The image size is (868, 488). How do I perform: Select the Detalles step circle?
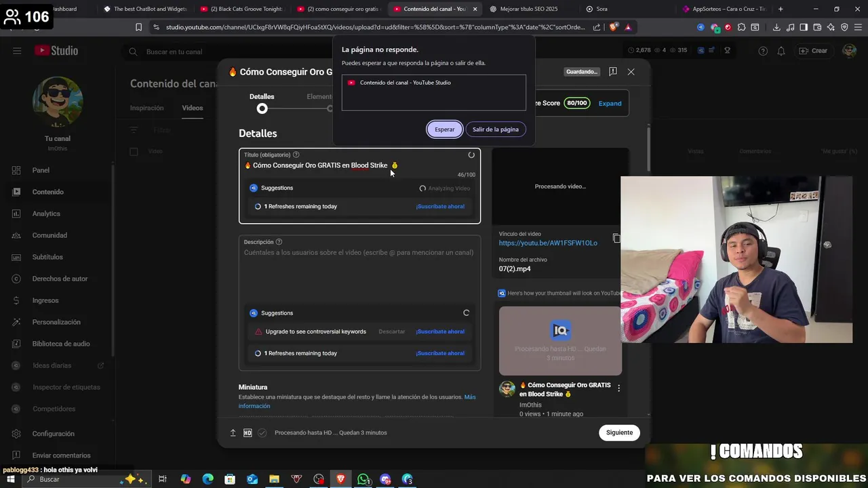click(262, 108)
